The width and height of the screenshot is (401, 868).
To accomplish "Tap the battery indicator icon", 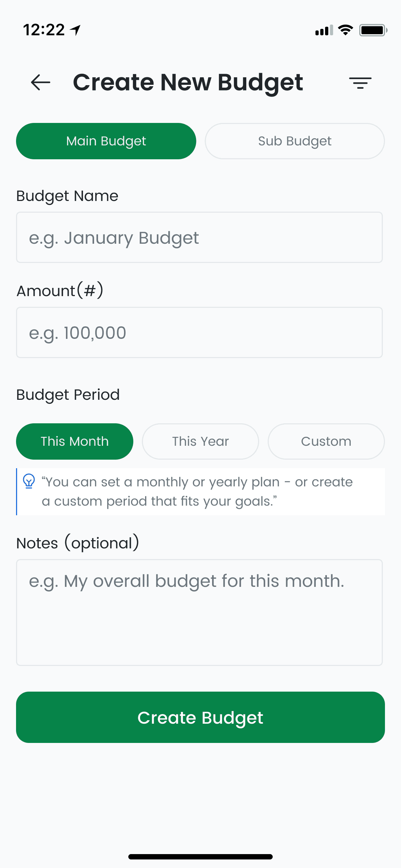I will click(373, 30).
